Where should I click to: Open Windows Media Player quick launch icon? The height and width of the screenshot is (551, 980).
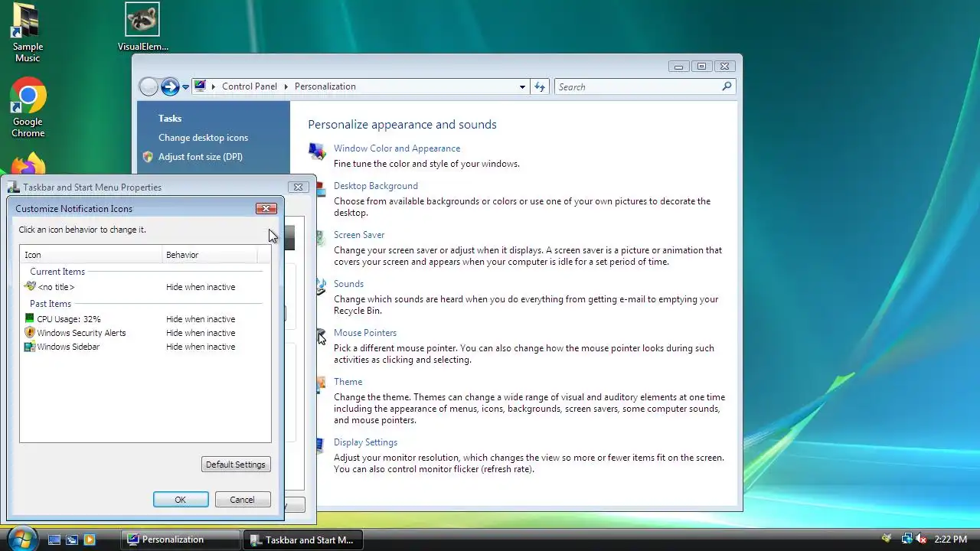89,540
